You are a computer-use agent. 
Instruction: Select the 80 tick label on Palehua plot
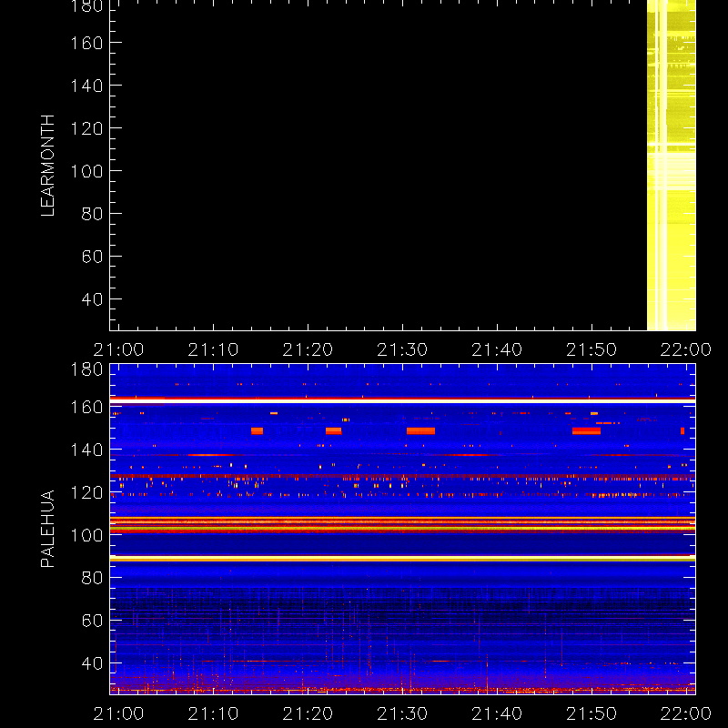(92, 578)
